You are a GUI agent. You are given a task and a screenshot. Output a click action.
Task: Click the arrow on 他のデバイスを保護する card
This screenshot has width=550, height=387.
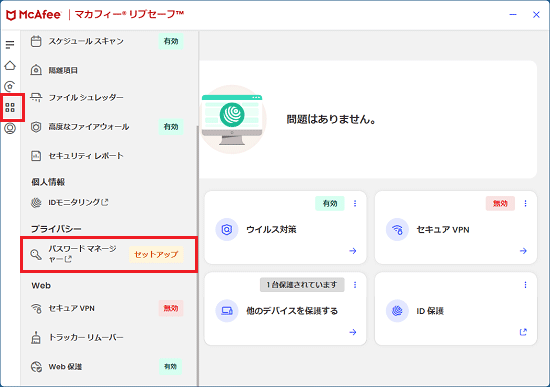pyautogui.click(x=353, y=332)
